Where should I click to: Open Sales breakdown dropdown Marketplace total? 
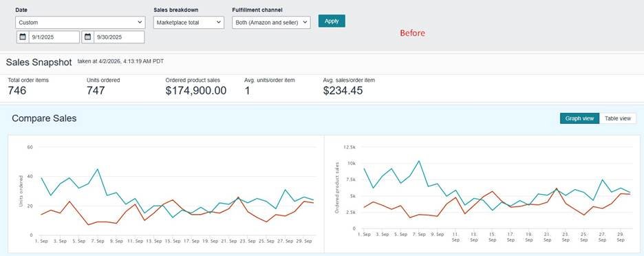[189, 23]
